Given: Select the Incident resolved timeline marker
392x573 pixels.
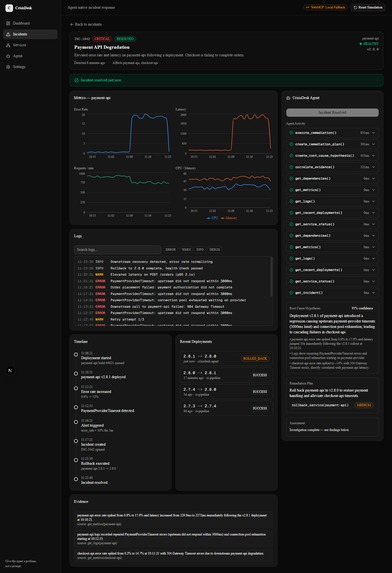Looking at the screenshot, I should pos(76,479).
